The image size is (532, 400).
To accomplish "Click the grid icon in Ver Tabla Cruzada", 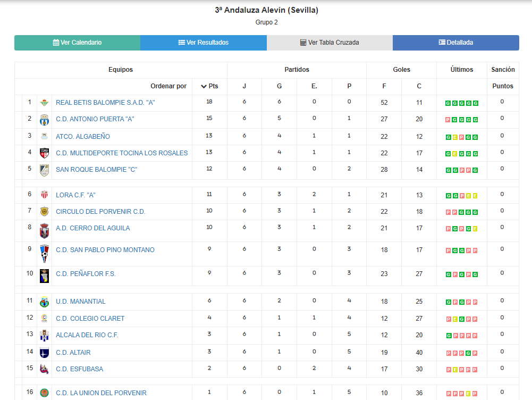I will coord(303,43).
